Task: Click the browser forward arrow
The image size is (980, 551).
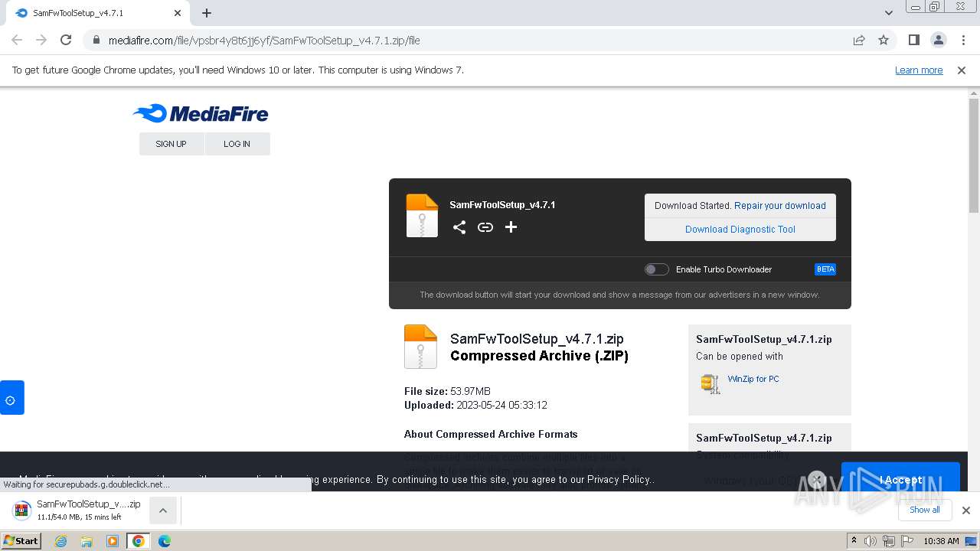Action: coord(41,41)
